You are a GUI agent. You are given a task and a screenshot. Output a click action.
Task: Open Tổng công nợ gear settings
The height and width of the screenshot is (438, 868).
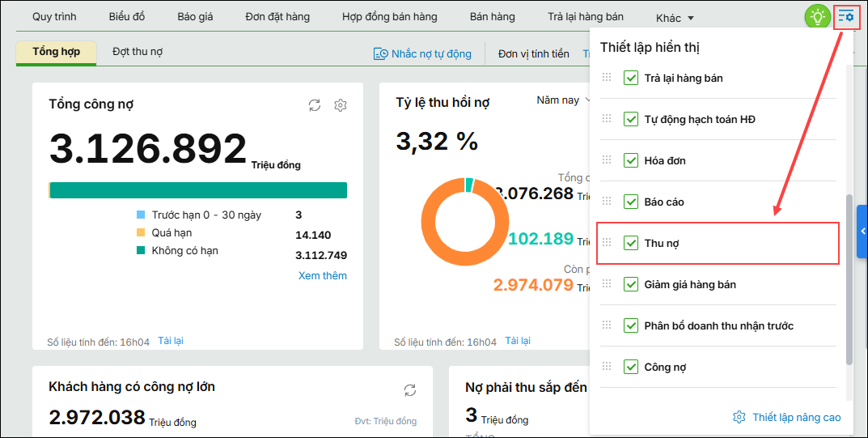click(x=341, y=105)
